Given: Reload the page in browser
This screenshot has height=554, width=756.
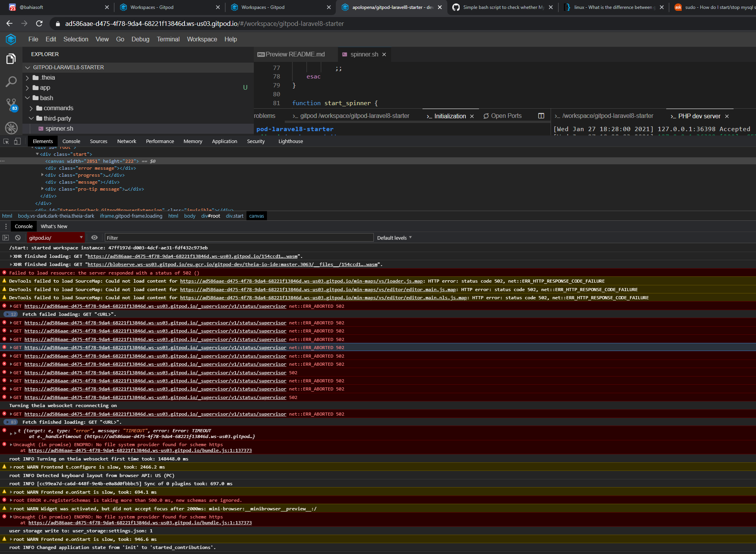Looking at the screenshot, I should pos(39,24).
